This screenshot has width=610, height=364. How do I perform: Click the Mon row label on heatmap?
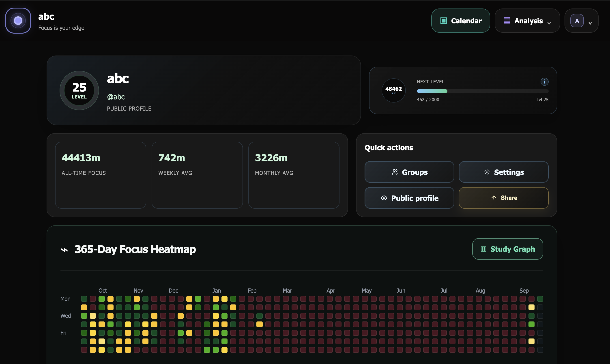point(65,299)
